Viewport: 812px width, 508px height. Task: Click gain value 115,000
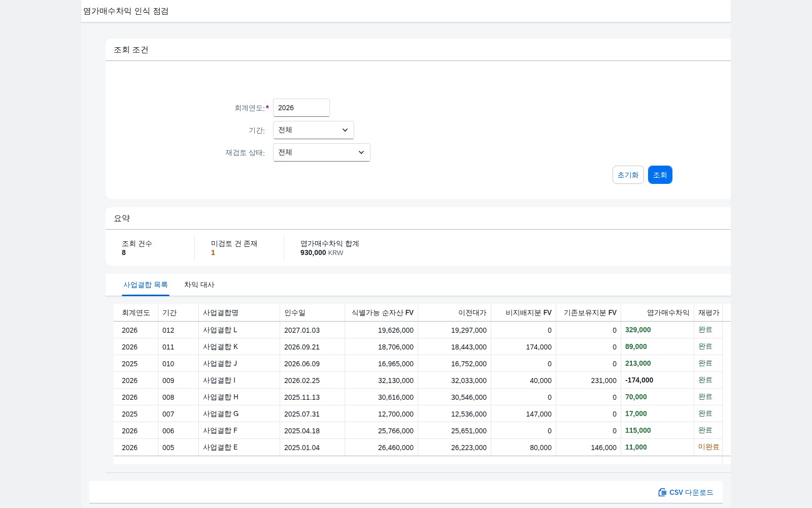pyautogui.click(x=638, y=430)
